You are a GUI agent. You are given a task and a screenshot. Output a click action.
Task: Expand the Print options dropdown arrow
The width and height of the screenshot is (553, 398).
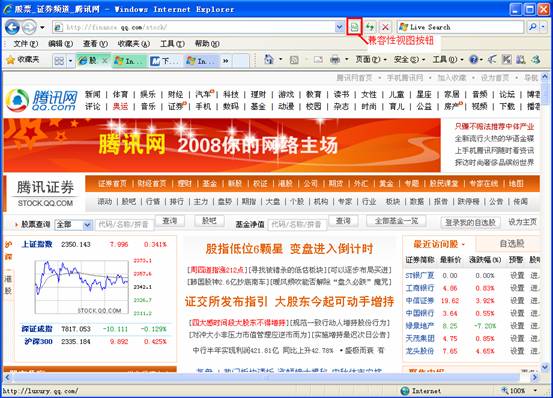tap(347, 60)
